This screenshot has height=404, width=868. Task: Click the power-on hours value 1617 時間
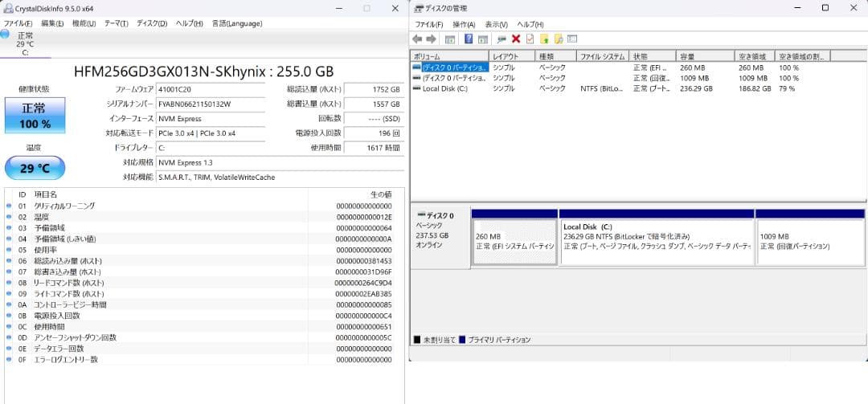pos(374,149)
